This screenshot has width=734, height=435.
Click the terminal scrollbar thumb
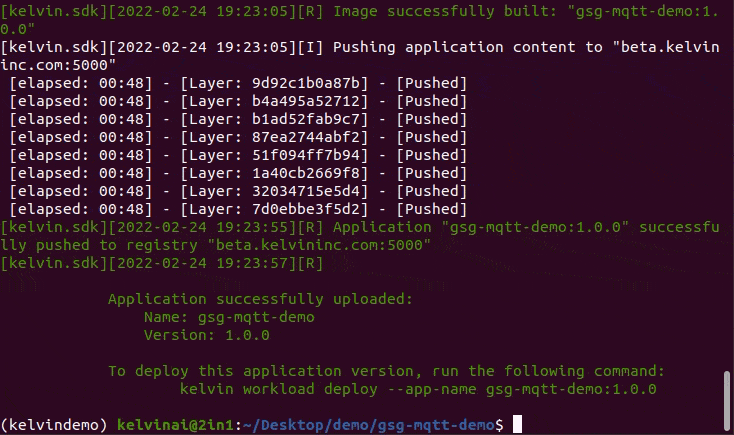point(727,398)
